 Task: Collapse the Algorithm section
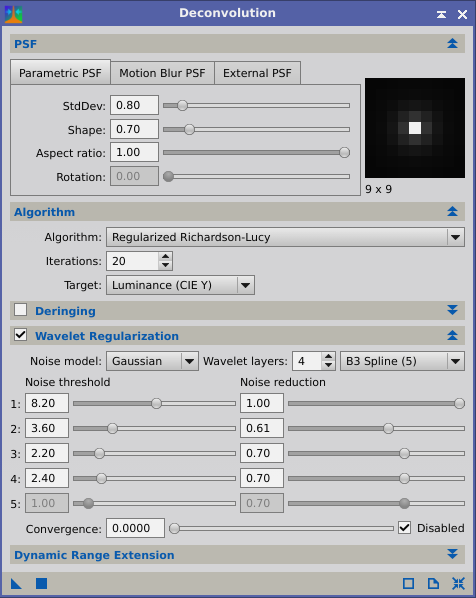pos(452,212)
